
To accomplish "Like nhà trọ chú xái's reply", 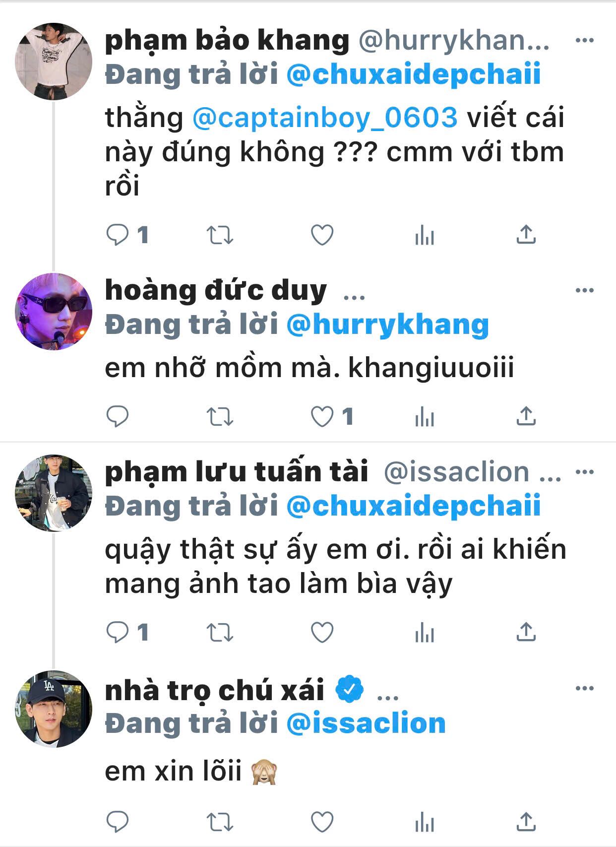I will [x=322, y=822].
